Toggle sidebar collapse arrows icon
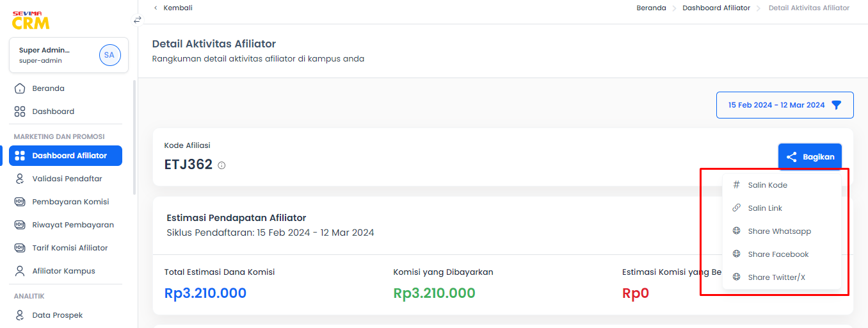The width and height of the screenshot is (868, 328). point(137,20)
